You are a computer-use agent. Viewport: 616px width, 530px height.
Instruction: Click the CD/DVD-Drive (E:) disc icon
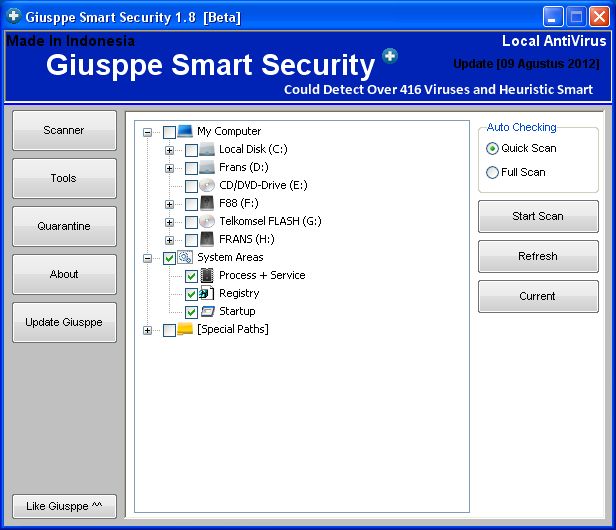click(x=207, y=185)
